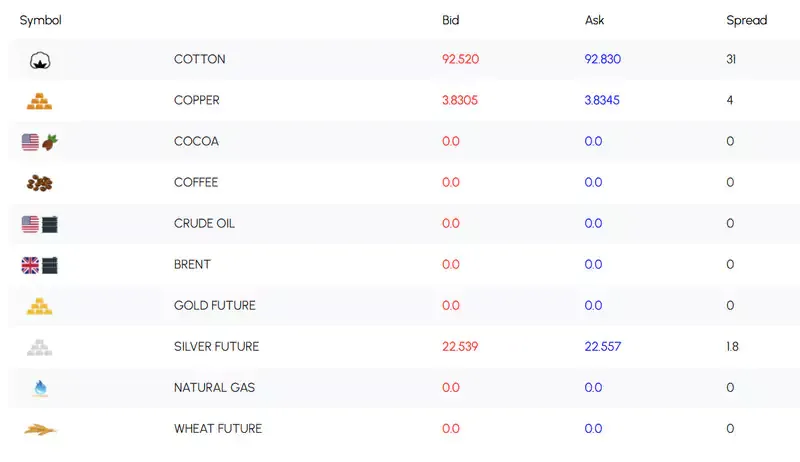This screenshot has width=800, height=462.
Task: Click the Ask column header
Action: 594,20
